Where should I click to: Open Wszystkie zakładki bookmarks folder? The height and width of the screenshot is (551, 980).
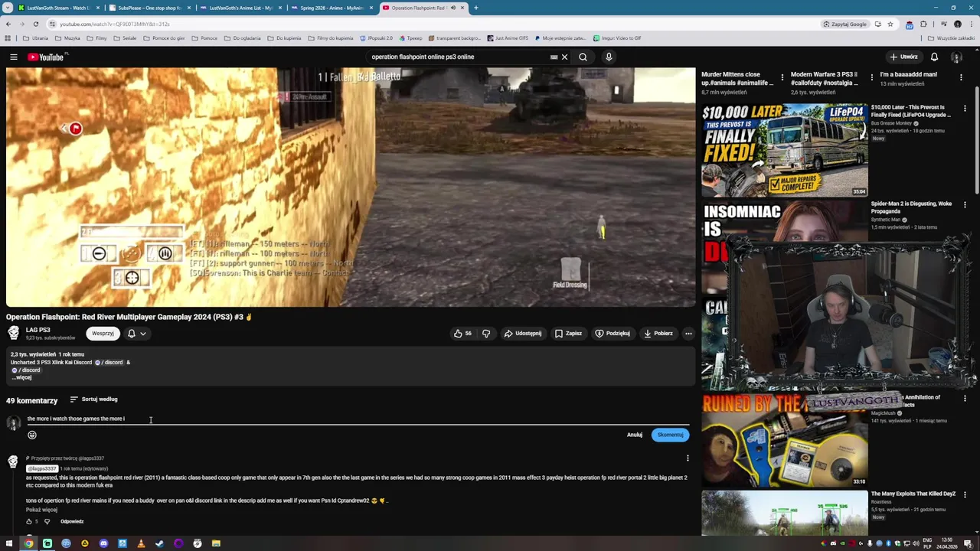click(952, 38)
